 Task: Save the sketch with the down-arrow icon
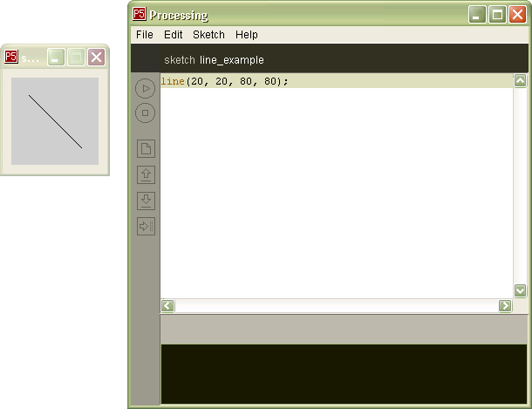coord(146,201)
